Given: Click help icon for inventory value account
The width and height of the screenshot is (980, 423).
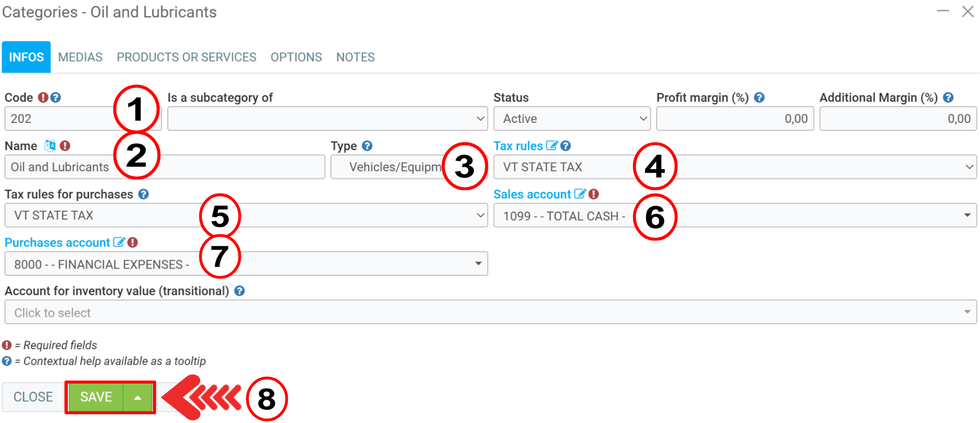Looking at the screenshot, I should (240, 291).
